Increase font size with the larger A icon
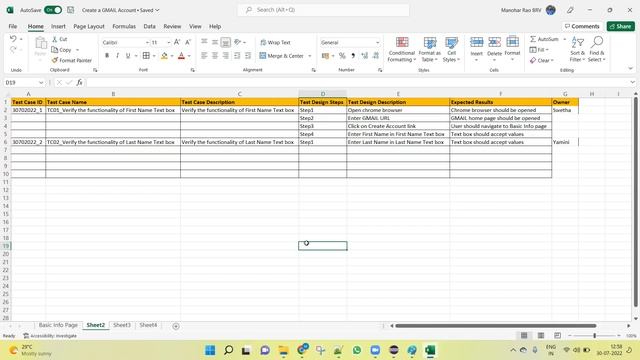This screenshot has width=640, height=360. tap(177, 42)
